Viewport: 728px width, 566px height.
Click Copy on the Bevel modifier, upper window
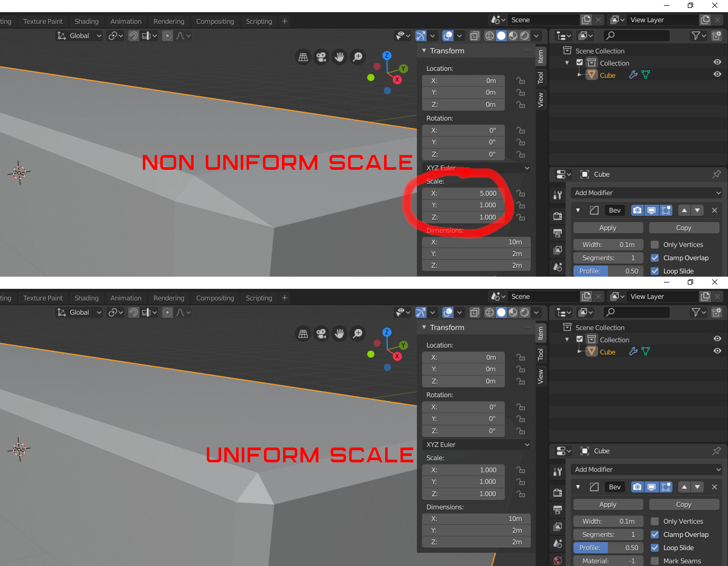click(x=684, y=227)
